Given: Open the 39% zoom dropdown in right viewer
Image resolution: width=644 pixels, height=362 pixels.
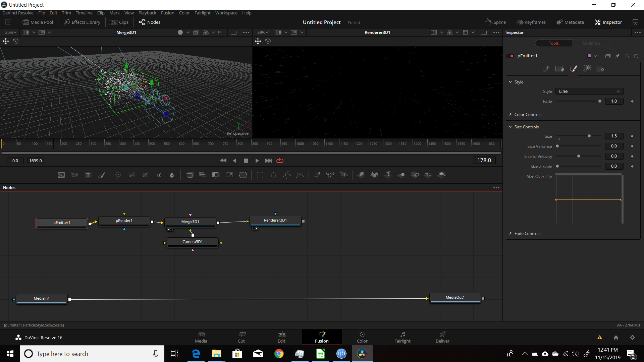Looking at the screenshot, I should coord(263,33).
